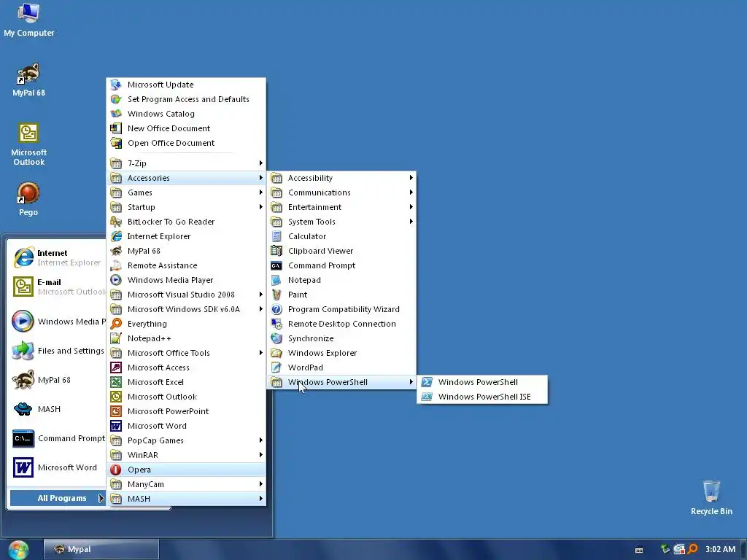
Task: Expand the Startup submenu arrow
Action: (261, 207)
